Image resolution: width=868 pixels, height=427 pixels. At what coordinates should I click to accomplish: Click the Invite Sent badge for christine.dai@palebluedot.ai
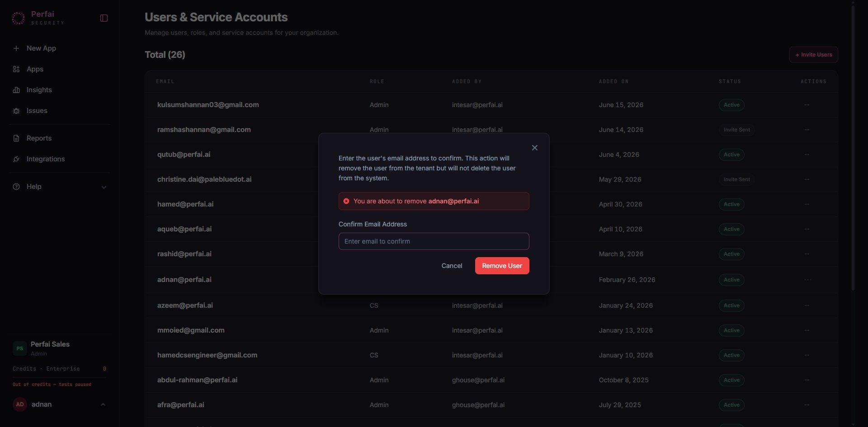[736, 179]
